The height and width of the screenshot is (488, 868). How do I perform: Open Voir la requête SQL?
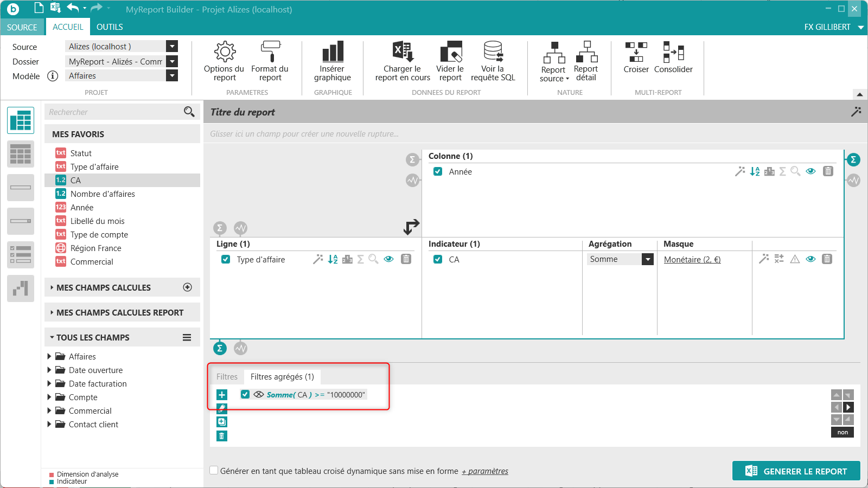pos(493,61)
